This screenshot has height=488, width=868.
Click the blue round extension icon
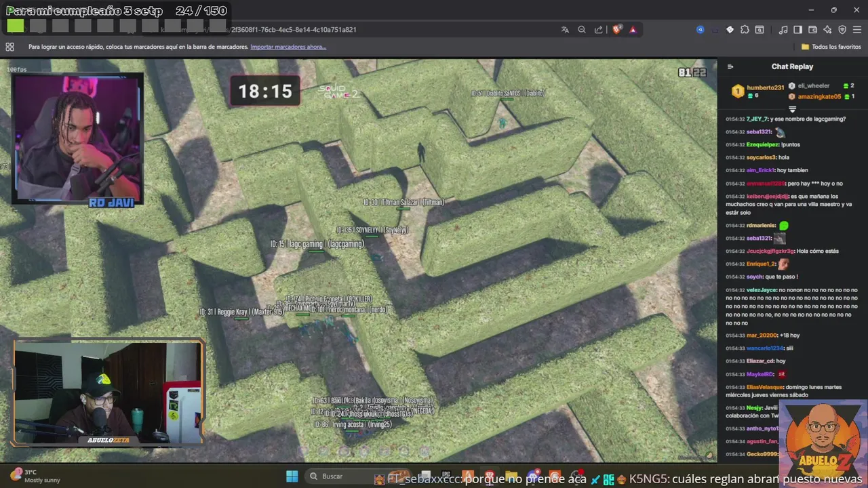click(701, 30)
